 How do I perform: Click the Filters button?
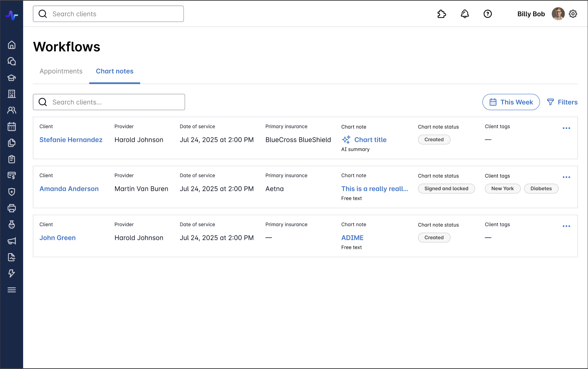tap(562, 102)
